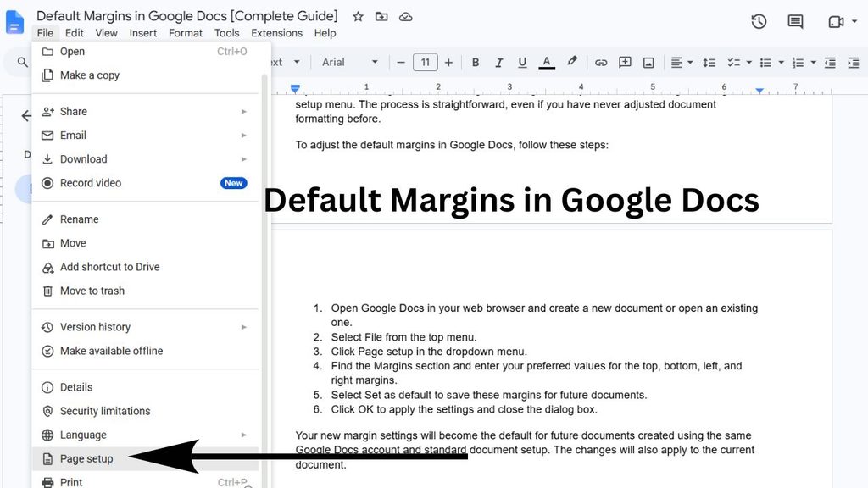Click the text alignment icon
Image resolution: width=868 pixels, height=488 pixels.
tap(676, 63)
